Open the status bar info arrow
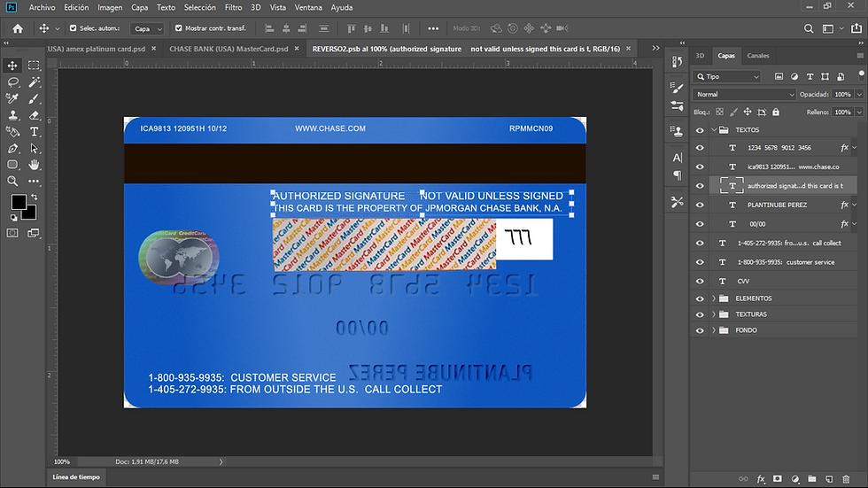 pos(221,461)
